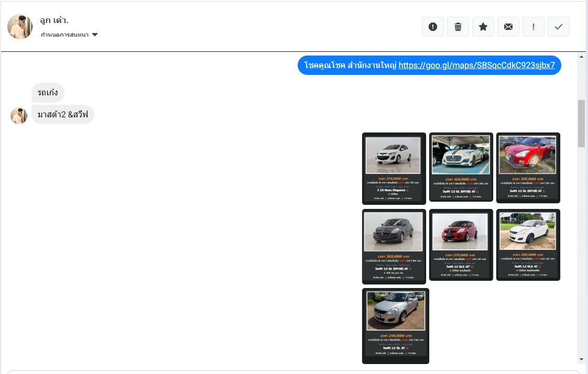Open white Mazda 2 Maxx Elegance image

click(394, 168)
